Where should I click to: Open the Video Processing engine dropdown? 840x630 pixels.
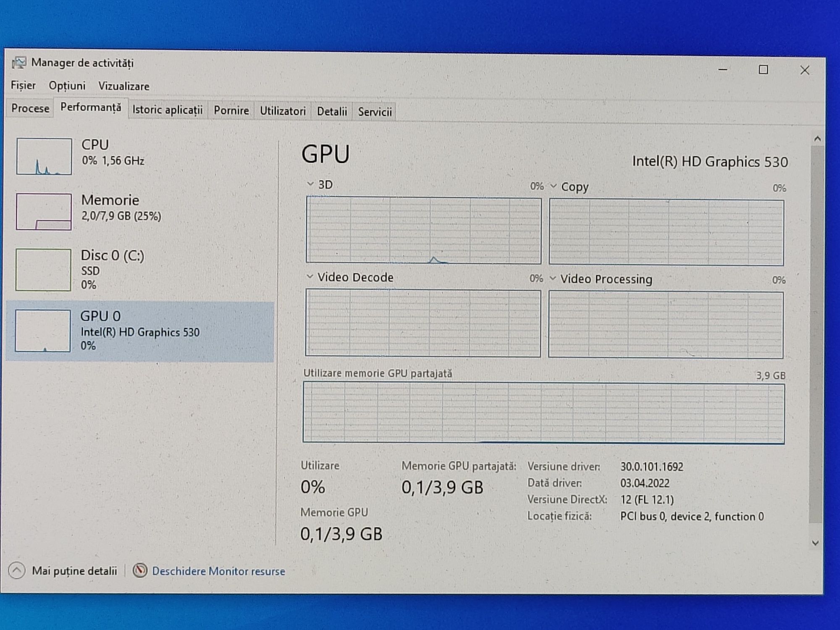553,278
